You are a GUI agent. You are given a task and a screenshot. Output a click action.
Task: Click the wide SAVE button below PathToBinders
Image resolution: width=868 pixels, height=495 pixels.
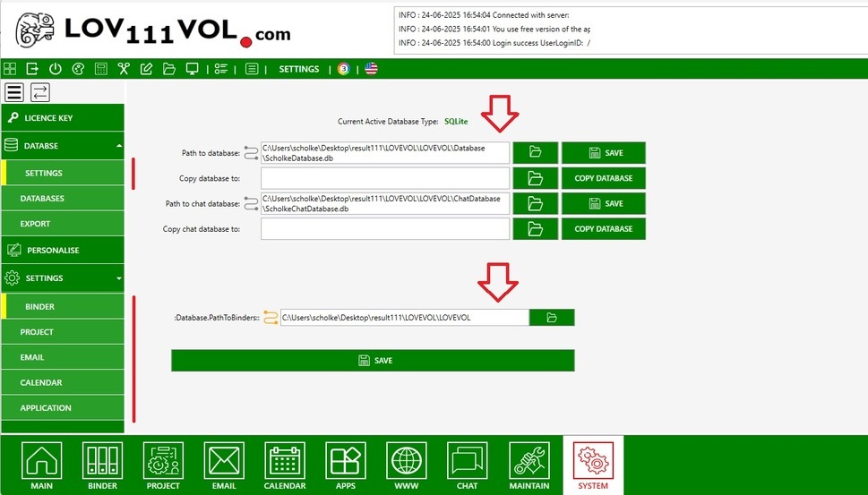pyautogui.click(x=373, y=361)
